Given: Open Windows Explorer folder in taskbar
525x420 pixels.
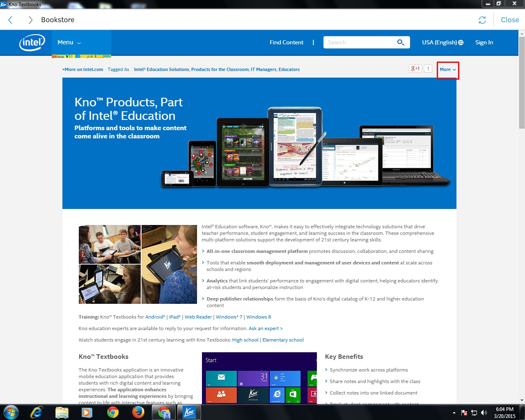Looking at the screenshot, I should pos(62,412).
